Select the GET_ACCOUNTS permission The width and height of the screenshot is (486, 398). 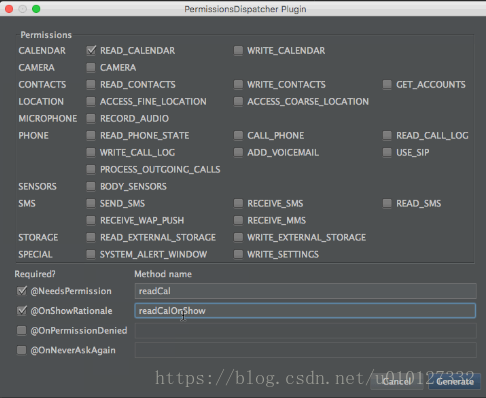[387, 84]
